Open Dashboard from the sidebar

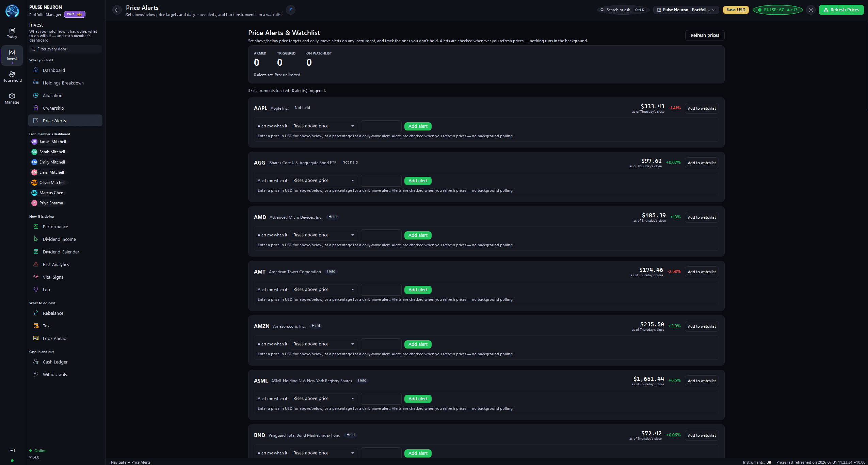[x=65, y=70]
